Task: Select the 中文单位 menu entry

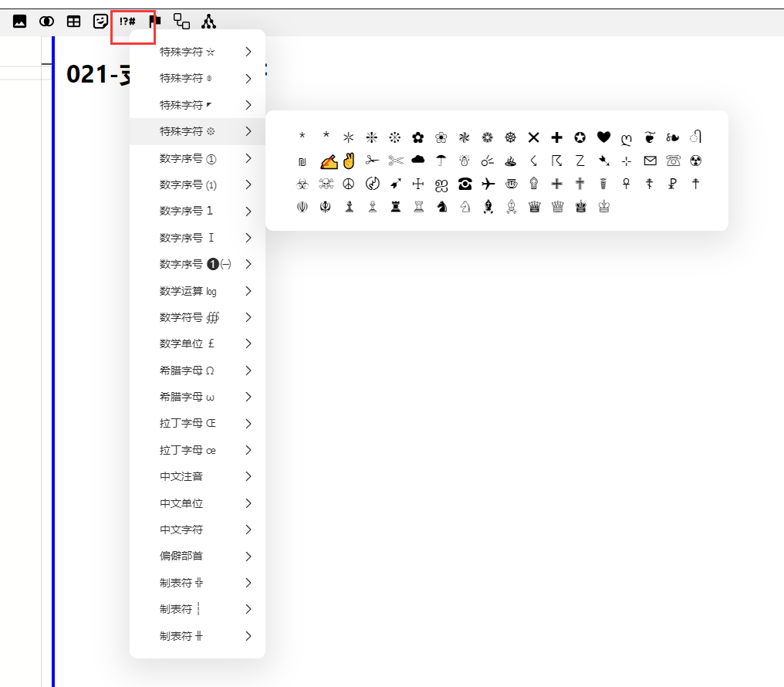Action: point(181,503)
